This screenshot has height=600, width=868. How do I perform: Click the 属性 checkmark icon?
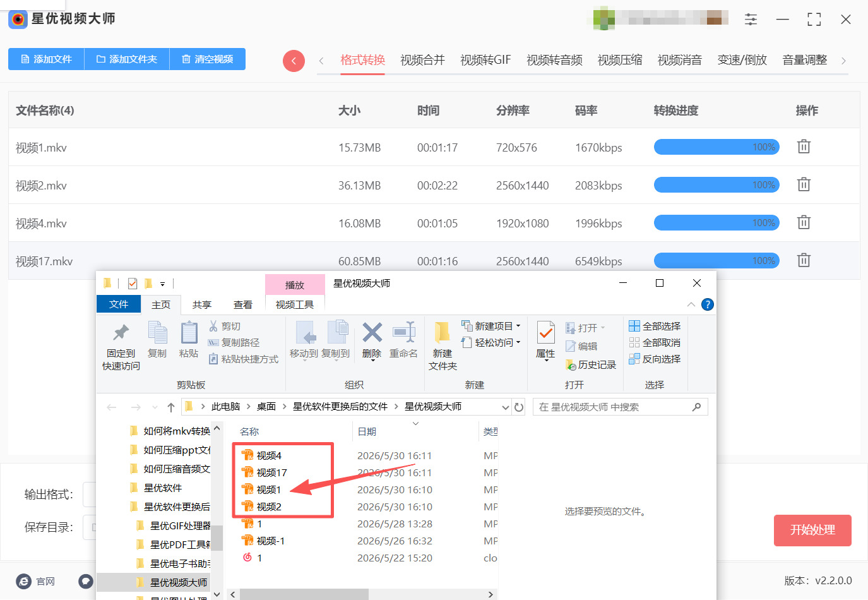pyautogui.click(x=545, y=333)
